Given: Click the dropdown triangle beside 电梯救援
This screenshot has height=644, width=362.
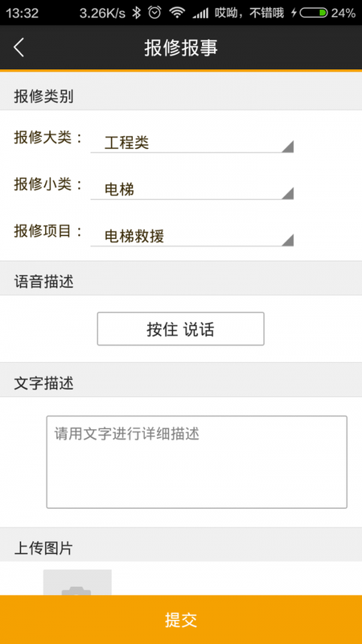Looking at the screenshot, I should [288, 240].
